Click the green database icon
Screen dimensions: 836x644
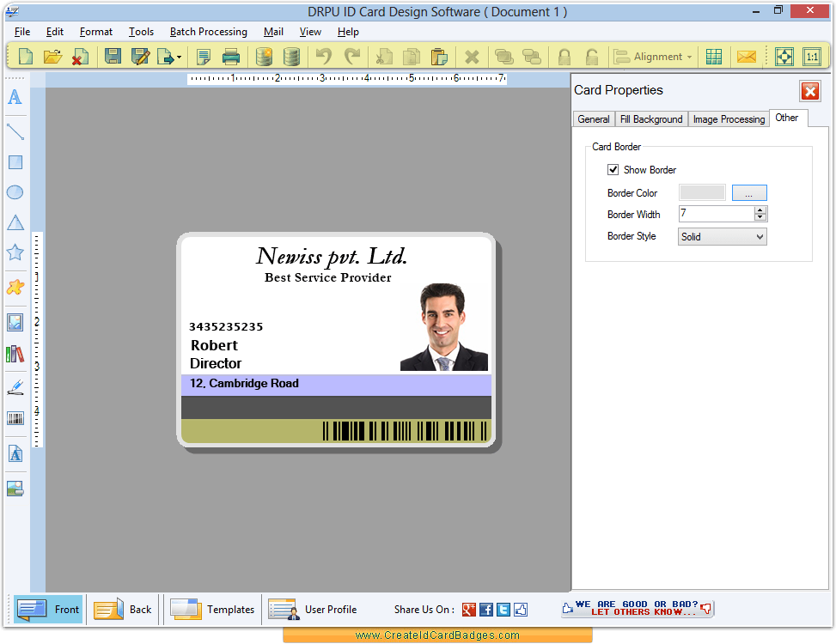coord(291,57)
